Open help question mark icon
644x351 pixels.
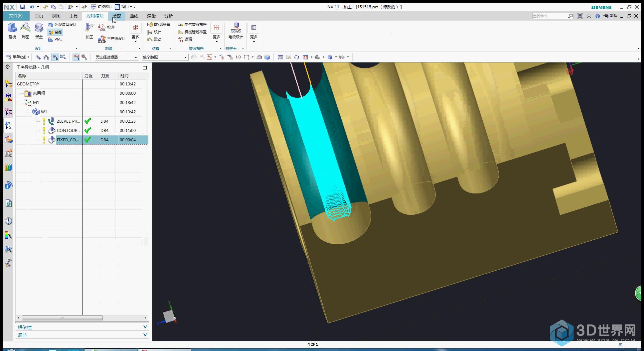(x=597, y=16)
